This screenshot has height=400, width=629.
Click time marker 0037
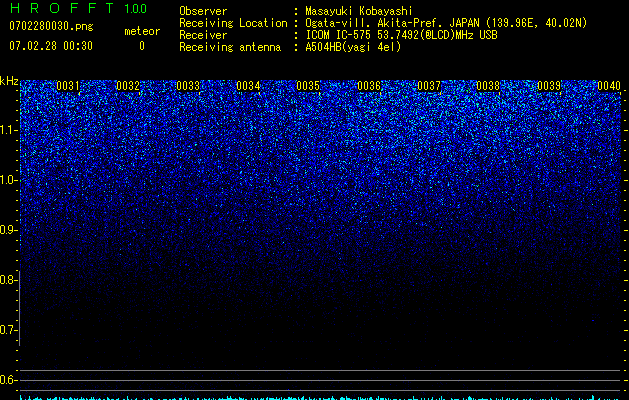coord(429,86)
